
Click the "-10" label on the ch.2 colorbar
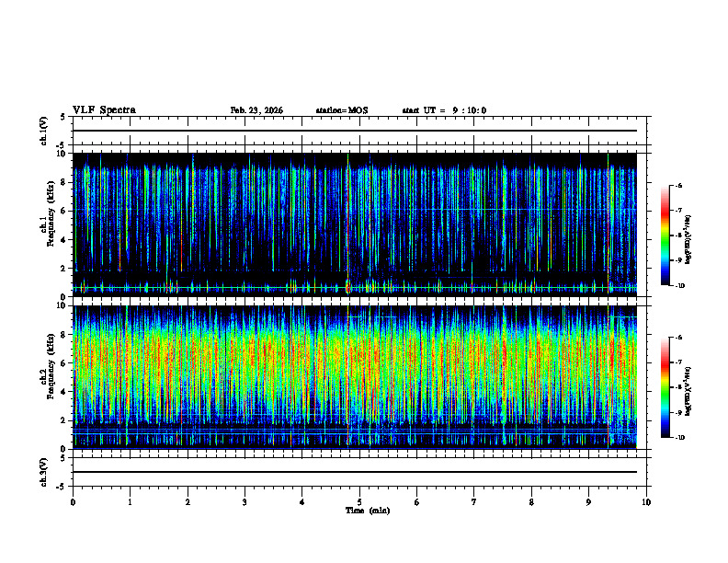(679, 438)
